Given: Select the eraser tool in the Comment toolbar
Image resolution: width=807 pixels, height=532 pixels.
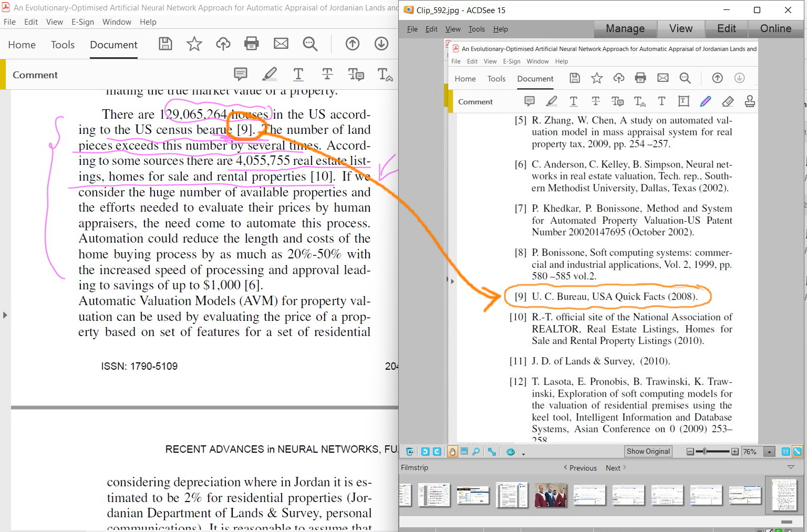Looking at the screenshot, I should [728, 101].
